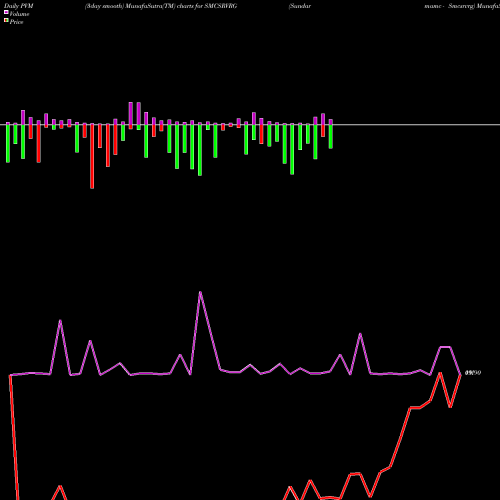Click the '(Sundar' text in header
Image resolution: width=500 pixels, height=500 pixels.
[300, 6]
